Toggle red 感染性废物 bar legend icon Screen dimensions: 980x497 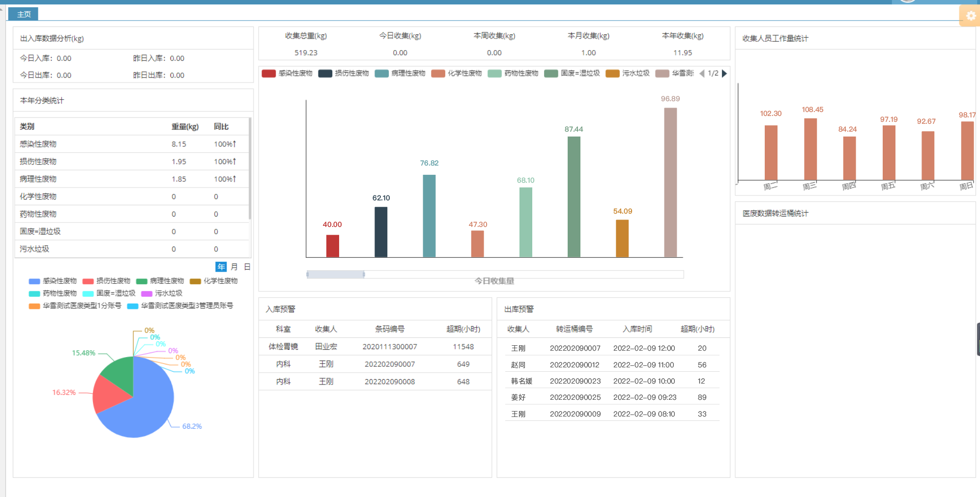[268, 74]
